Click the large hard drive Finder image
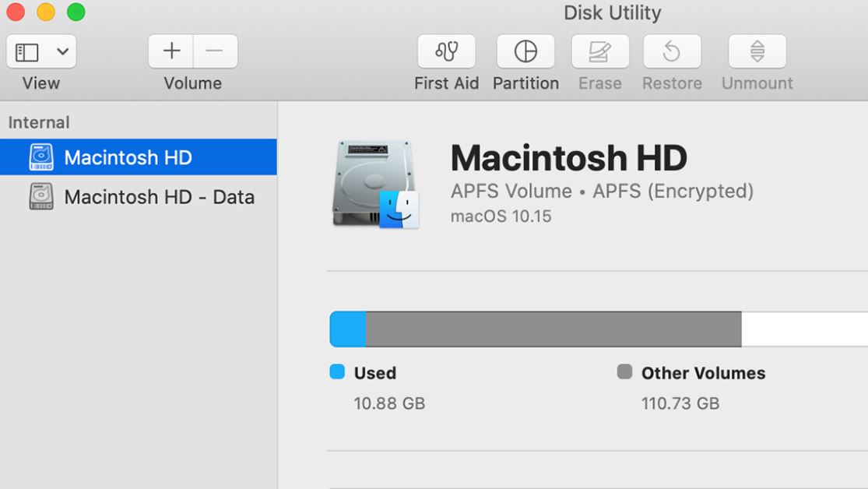Screen dimensions: 868x489 coord(376,184)
